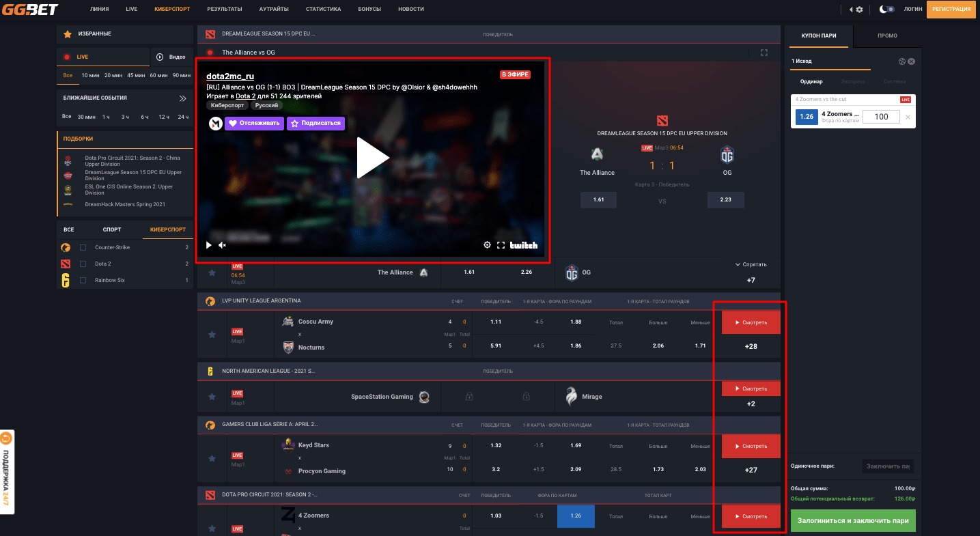Expand the The Alliance vs OG match widget

click(x=764, y=53)
